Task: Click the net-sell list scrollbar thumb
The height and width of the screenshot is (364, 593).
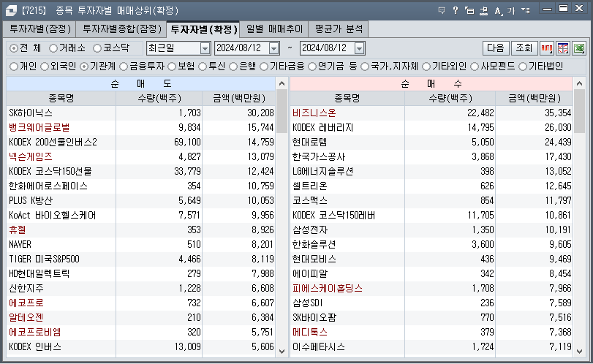Action: [282, 111]
